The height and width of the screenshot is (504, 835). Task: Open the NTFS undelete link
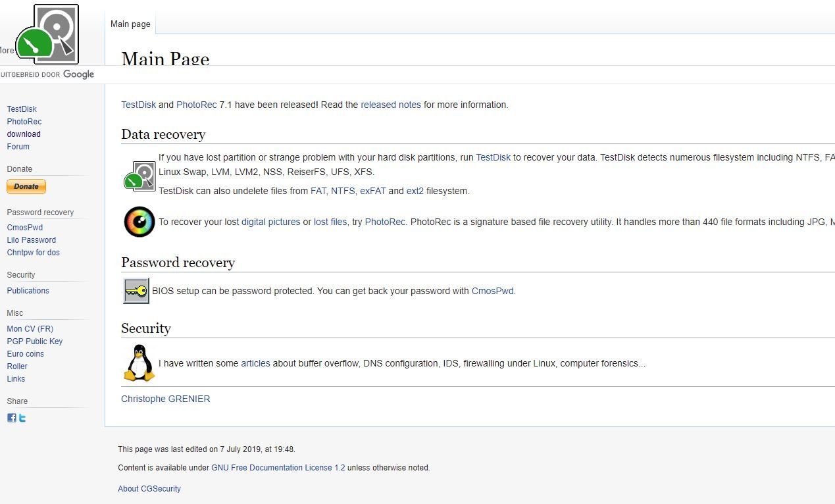343,191
